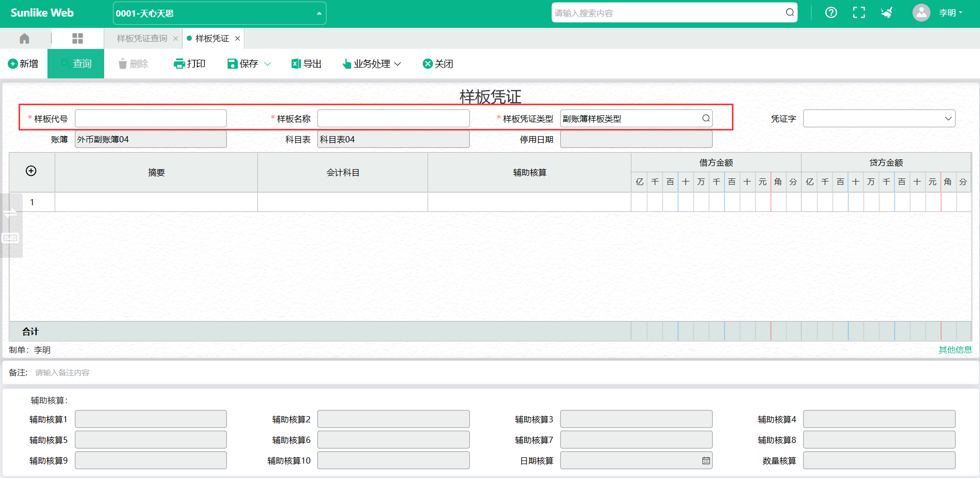Image resolution: width=980 pixels, height=478 pixels.
Task: Open the 李明 user menu
Action: tap(951, 13)
